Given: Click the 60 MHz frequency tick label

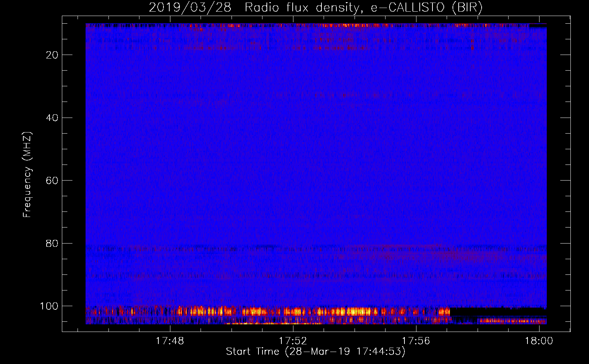Looking at the screenshot, I should point(52,181).
